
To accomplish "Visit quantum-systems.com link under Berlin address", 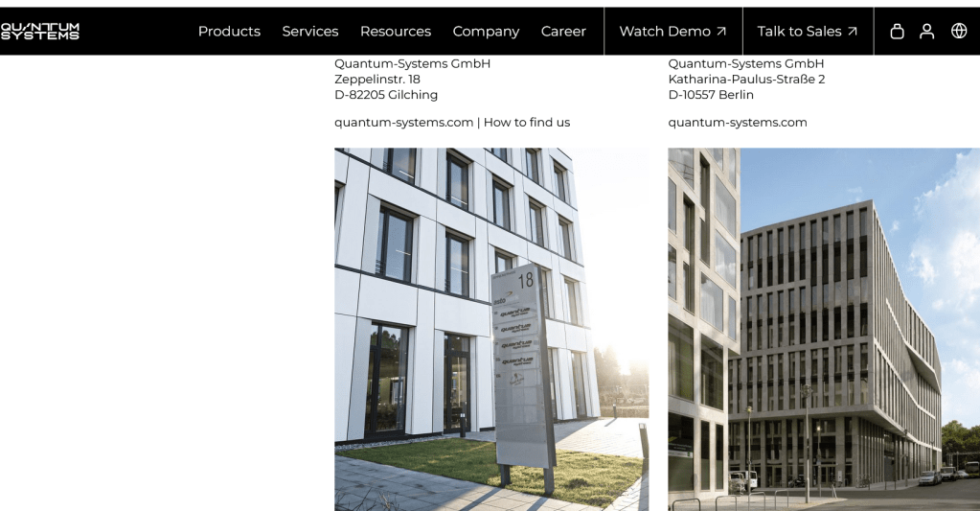I will tap(738, 123).
